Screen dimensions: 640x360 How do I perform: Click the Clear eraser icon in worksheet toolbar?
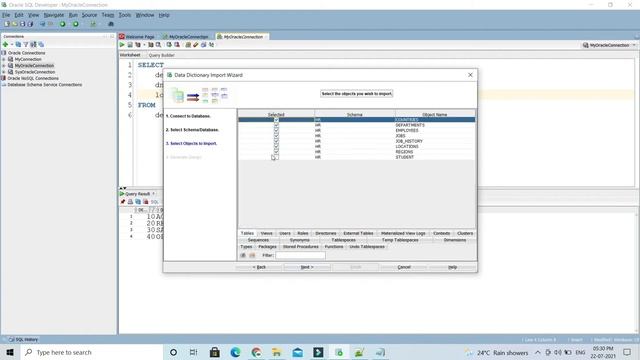(196, 44)
